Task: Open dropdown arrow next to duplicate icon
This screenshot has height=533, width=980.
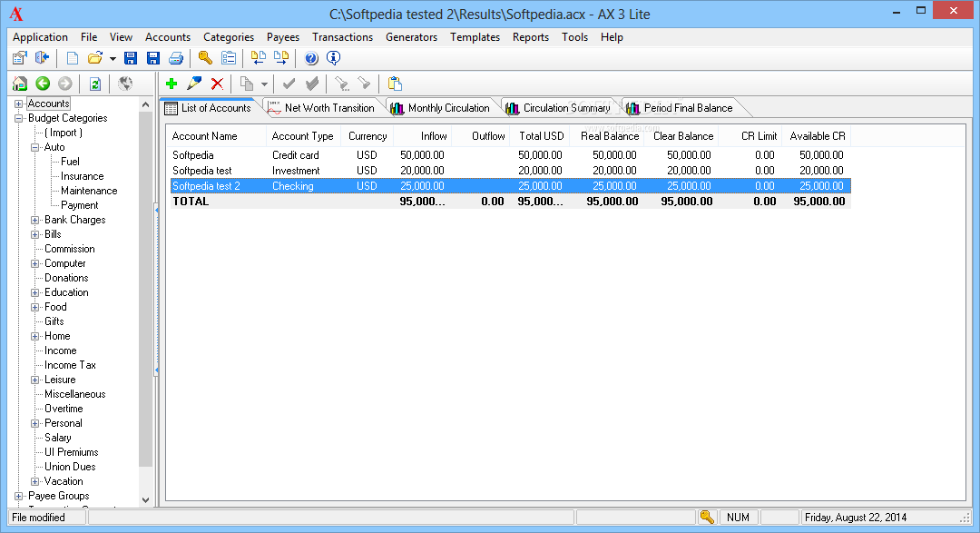Action: [x=264, y=84]
